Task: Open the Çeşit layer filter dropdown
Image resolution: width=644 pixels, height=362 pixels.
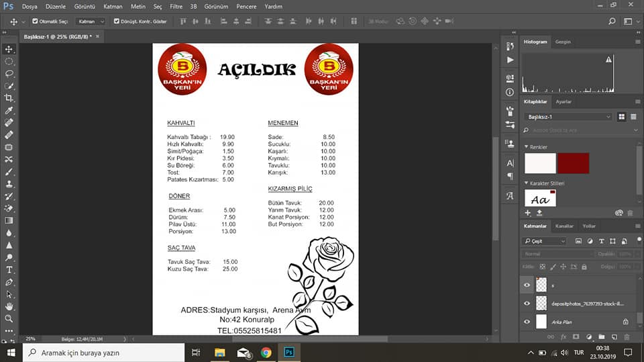Action: coord(545,241)
